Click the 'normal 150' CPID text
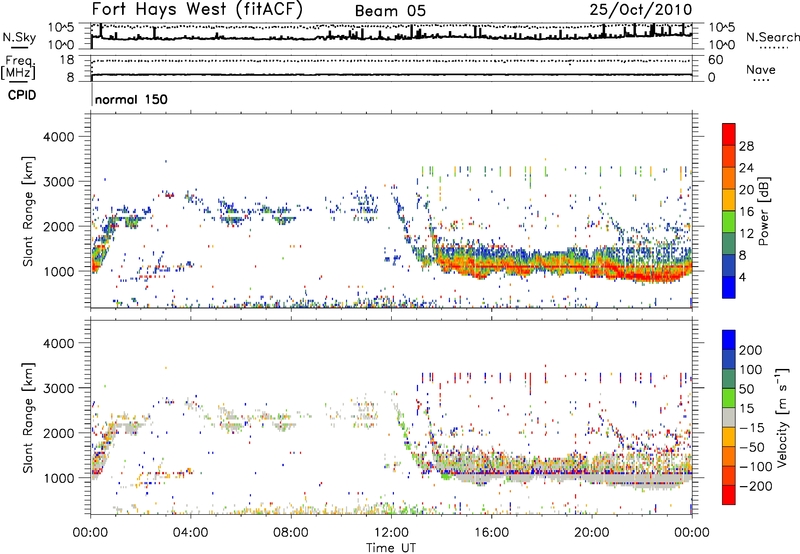This screenshot has height=554, width=800. [x=131, y=99]
